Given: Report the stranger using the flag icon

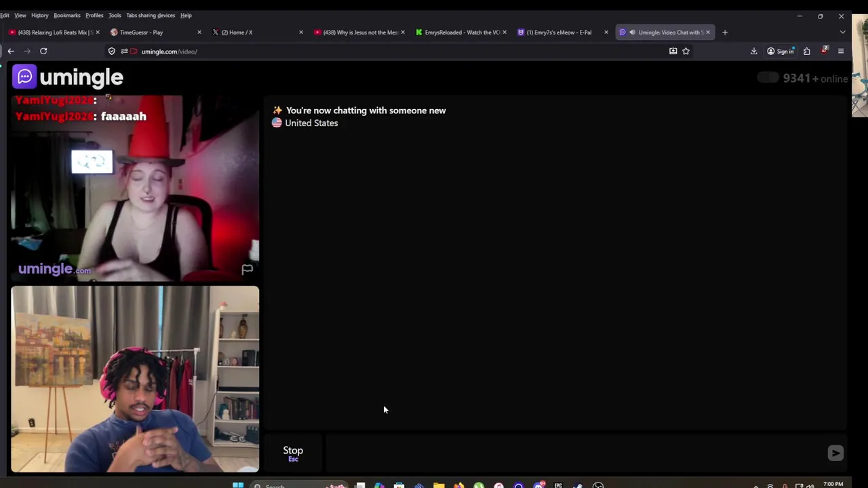Looking at the screenshot, I should [x=248, y=269].
